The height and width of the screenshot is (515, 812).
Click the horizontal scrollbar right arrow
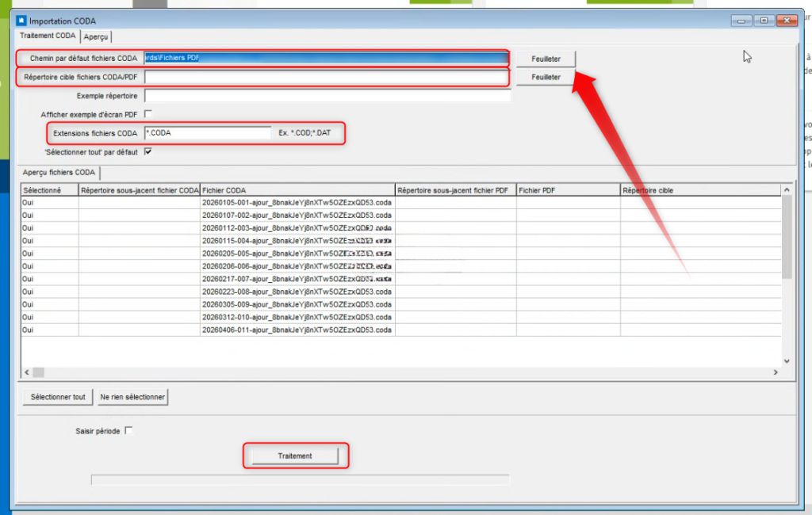pos(776,372)
